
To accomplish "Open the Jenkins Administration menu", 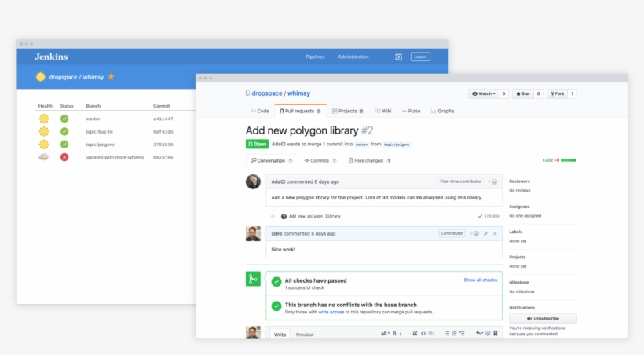I will point(353,57).
